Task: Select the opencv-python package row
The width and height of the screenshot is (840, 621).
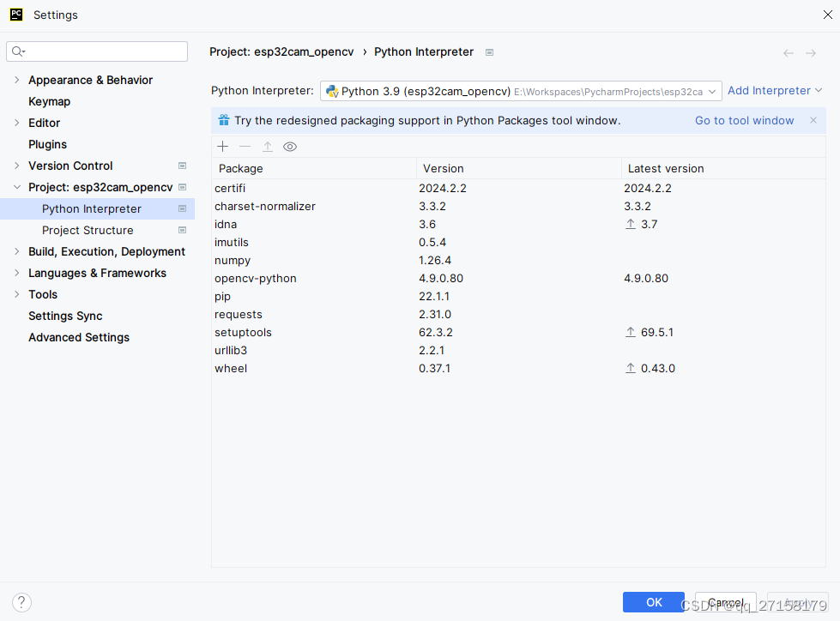Action: 518,279
